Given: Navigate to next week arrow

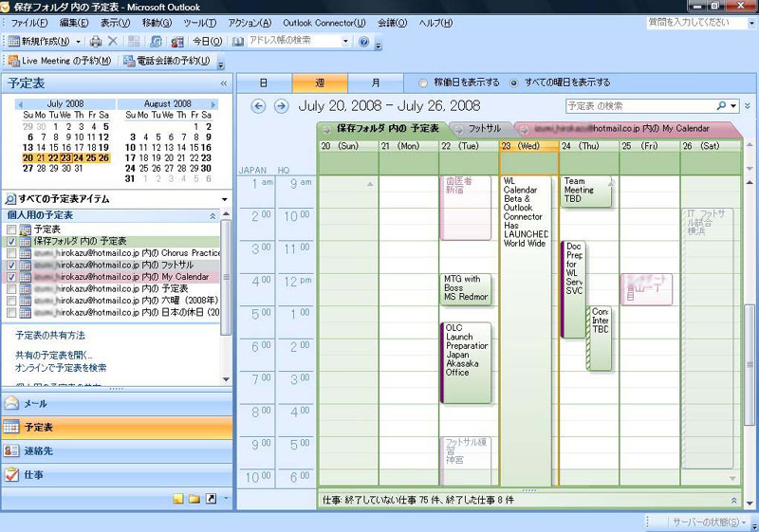Looking at the screenshot, I should coord(281,106).
